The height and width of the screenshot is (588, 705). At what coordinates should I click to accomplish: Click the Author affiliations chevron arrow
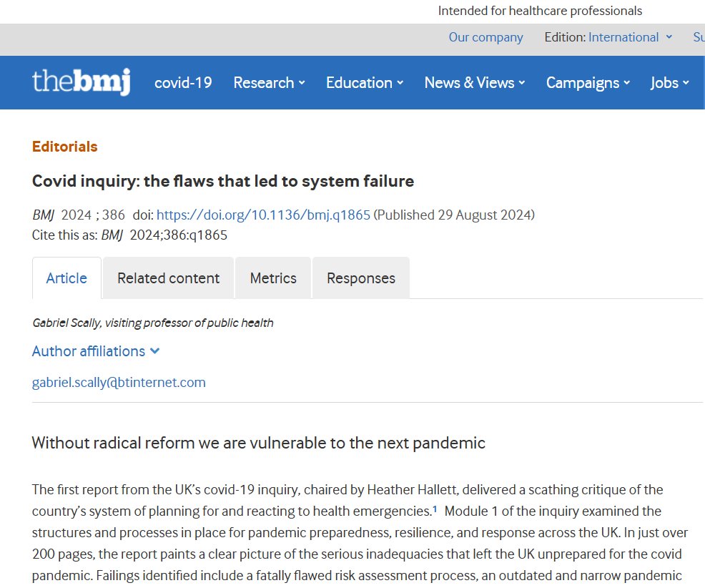tap(155, 351)
